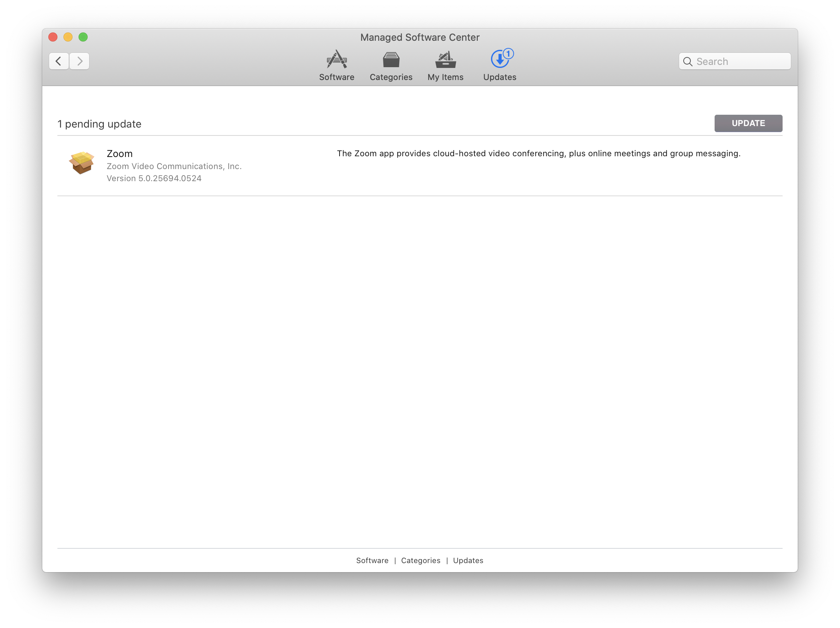
Task: Click the My Items tab label
Action: pos(445,77)
